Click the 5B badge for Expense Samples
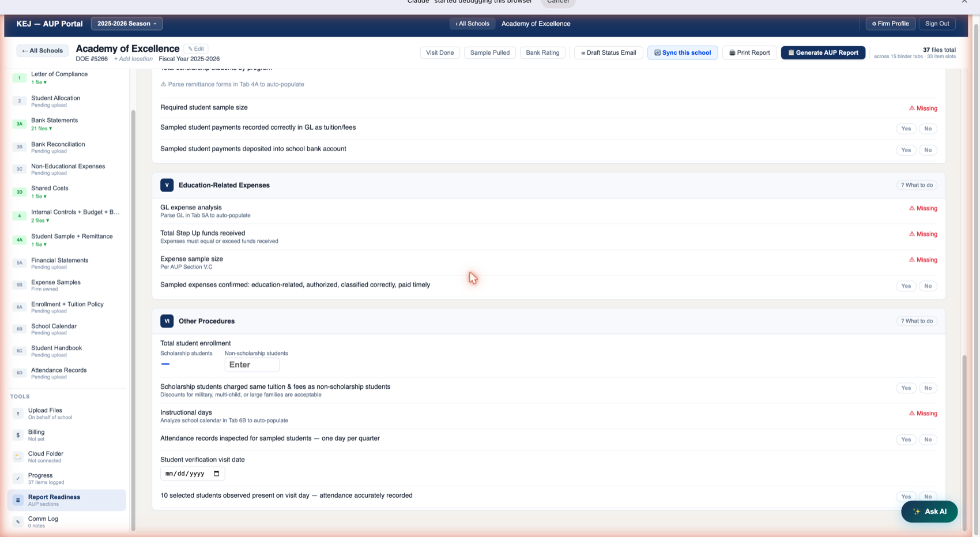 pyautogui.click(x=19, y=285)
